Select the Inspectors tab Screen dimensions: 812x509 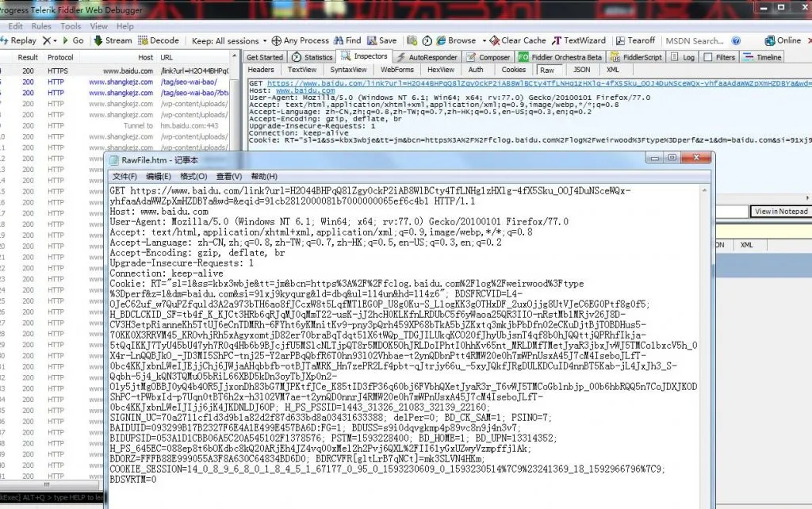364,56
